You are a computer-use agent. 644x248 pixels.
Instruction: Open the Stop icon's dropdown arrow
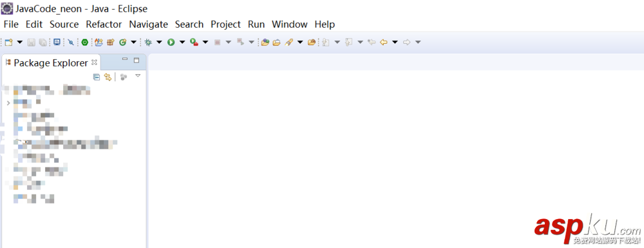[229, 42]
